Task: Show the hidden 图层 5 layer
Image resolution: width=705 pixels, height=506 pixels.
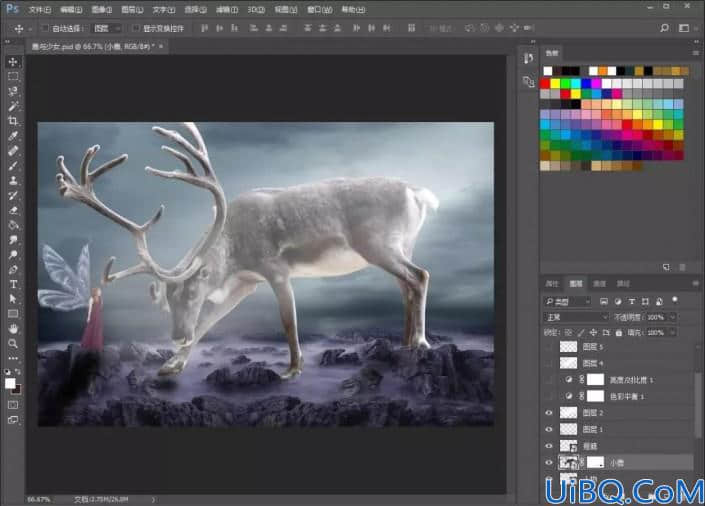Action: coord(549,347)
